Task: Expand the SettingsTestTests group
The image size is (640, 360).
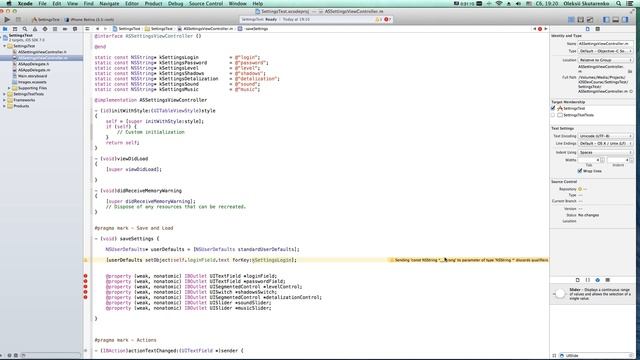Action: coord(4,94)
